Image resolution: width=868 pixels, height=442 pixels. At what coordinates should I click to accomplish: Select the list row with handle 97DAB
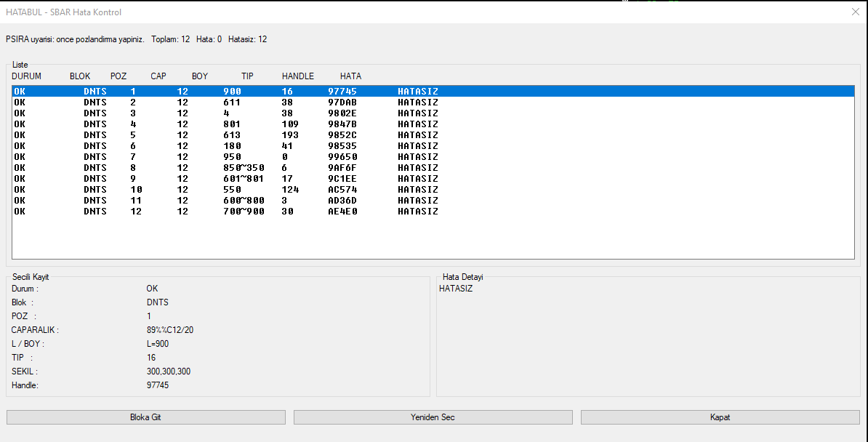(433, 103)
